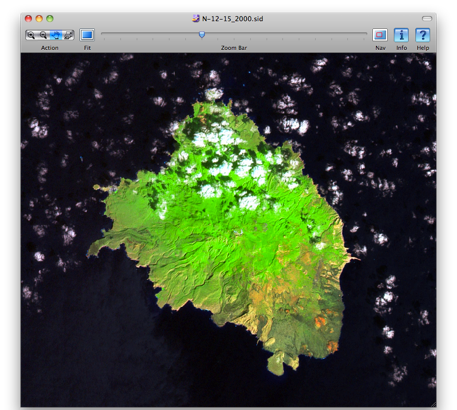The width and height of the screenshot is (457, 410).
Task: Click the Zoom Bar track's far left end
Action: tap(103, 33)
